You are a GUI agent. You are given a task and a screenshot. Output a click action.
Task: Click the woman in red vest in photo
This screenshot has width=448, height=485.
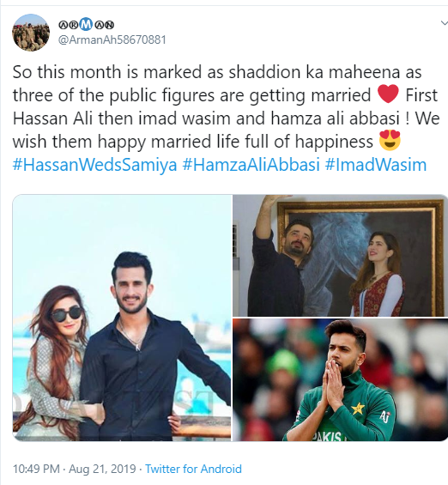pyautogui.click(x=378, y=274)
